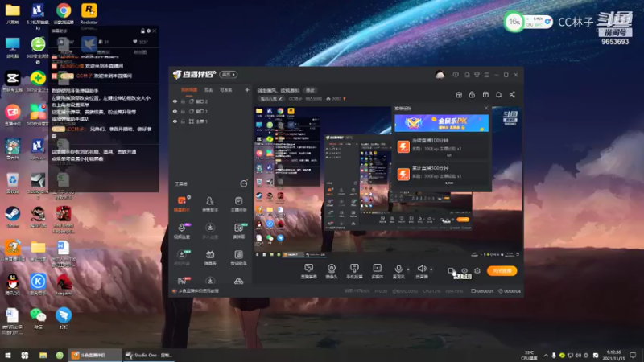The image size is (644, 362).
Task: Open the layout panel icon beside bell
Action: coord(485,95)
